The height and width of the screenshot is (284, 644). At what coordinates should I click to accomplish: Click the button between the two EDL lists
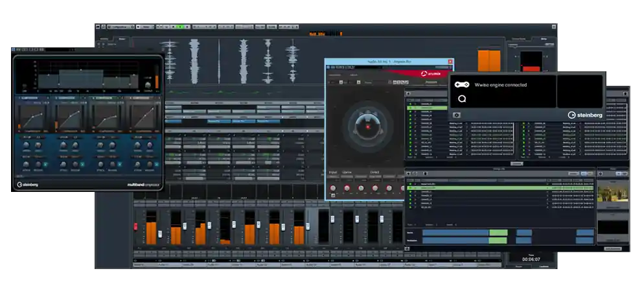[x=516, y=163]
